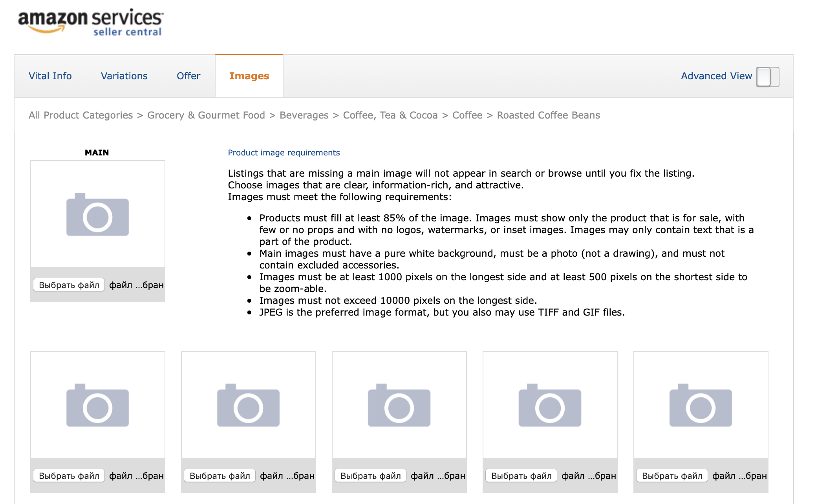The image size is (816, 504).
Task: Click the Amazon Services Seller Central logo
Action: pos(90,22)
